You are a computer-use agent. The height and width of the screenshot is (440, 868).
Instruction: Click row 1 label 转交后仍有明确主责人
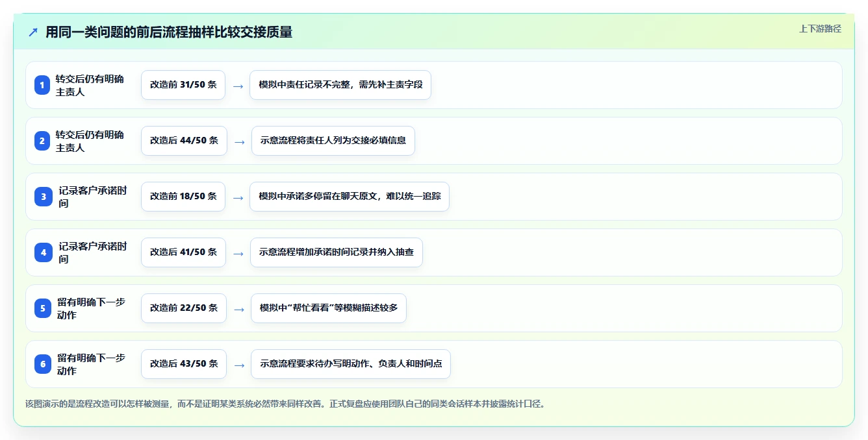pos(90,85)
